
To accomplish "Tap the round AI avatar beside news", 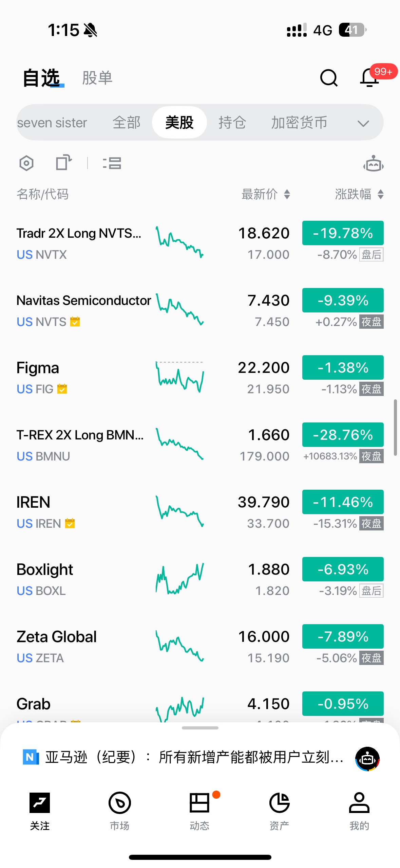I will (367, 759).
